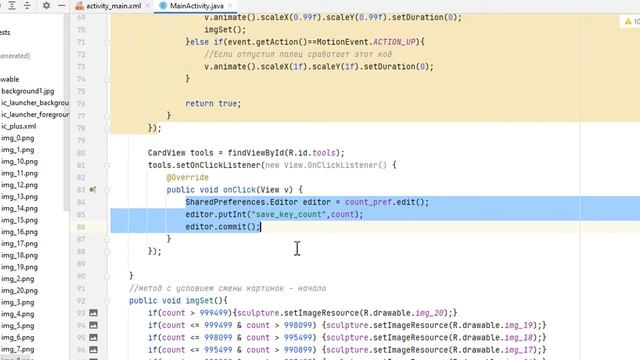Select the MainActivity.java tab
This screenshot has width=640, height=360.
click(197, 6)
